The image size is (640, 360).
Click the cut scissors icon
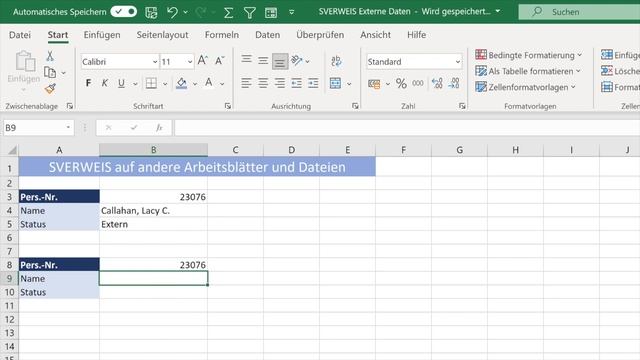[50, 56]
